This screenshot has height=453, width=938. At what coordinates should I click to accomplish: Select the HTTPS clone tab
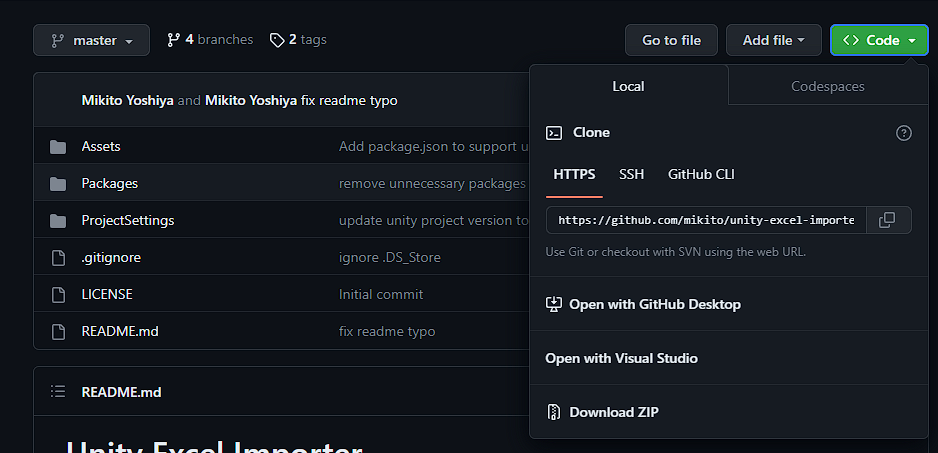coord(574,175)
